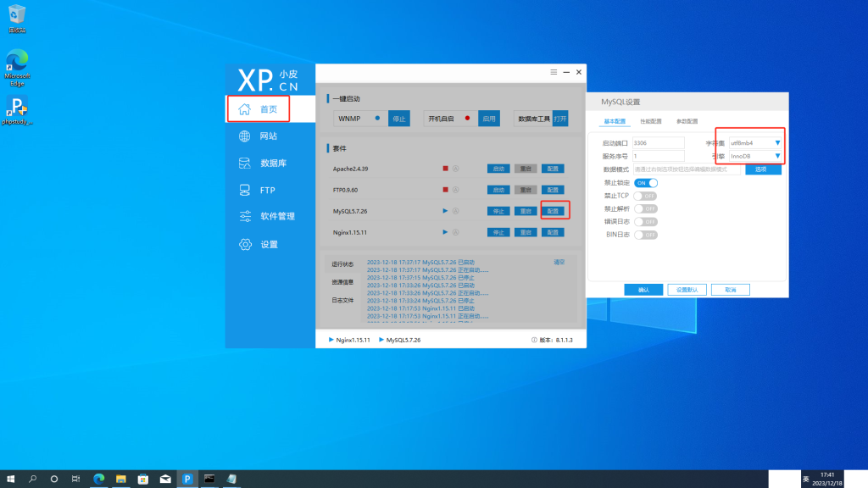The height and width of the screenshot is (488, 868).
Task: Stop WNMP with the 停止 button
Action: pyautogui.click(x=399, y=119)
